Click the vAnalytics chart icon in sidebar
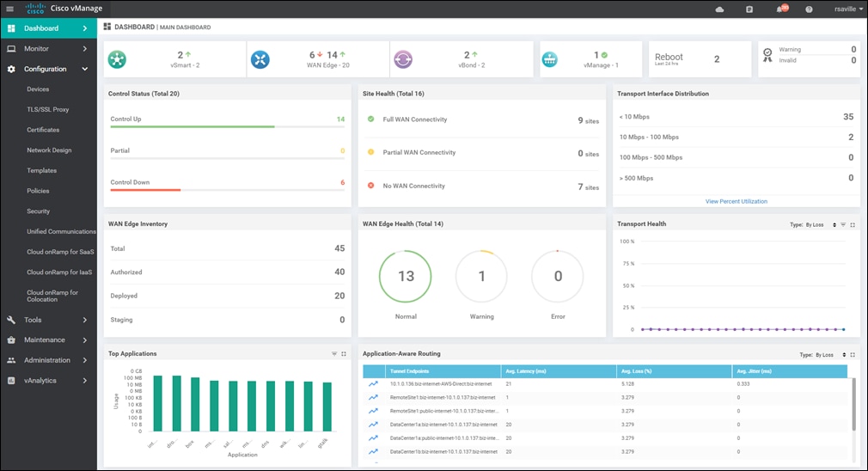 click(11, 381)
